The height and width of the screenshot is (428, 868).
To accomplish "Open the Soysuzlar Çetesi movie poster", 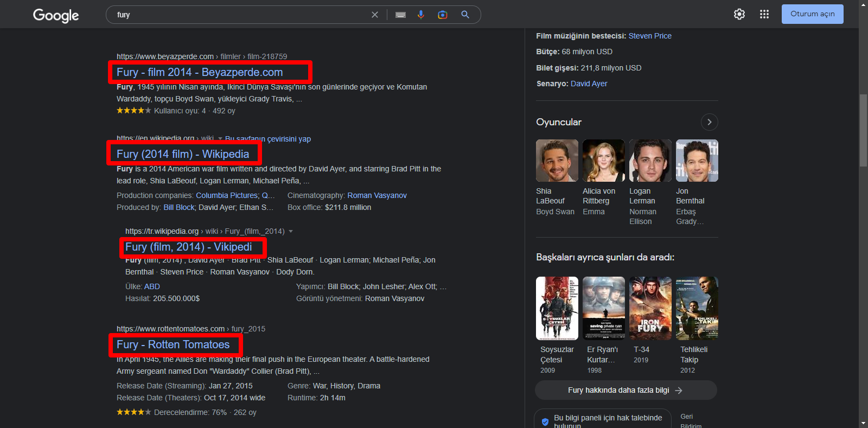I will [557, 308].
